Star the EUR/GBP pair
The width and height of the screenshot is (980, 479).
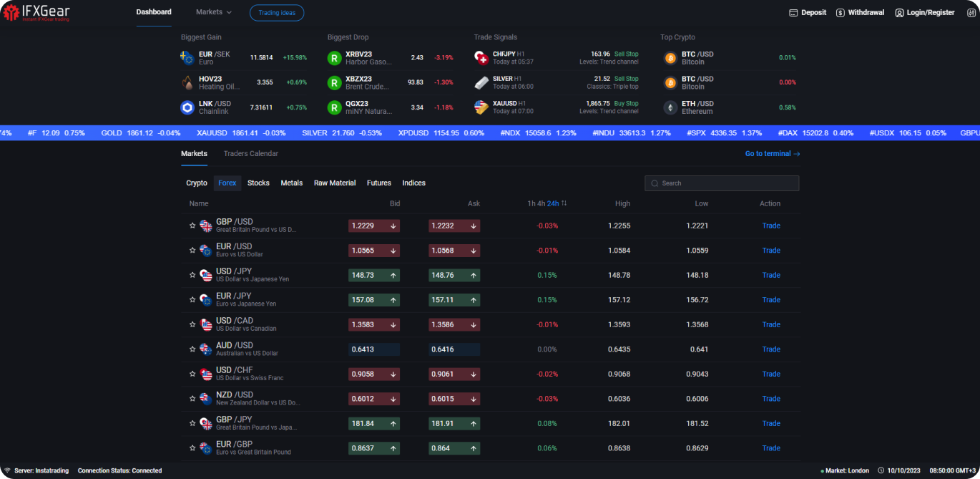click(x=192, y=448)
